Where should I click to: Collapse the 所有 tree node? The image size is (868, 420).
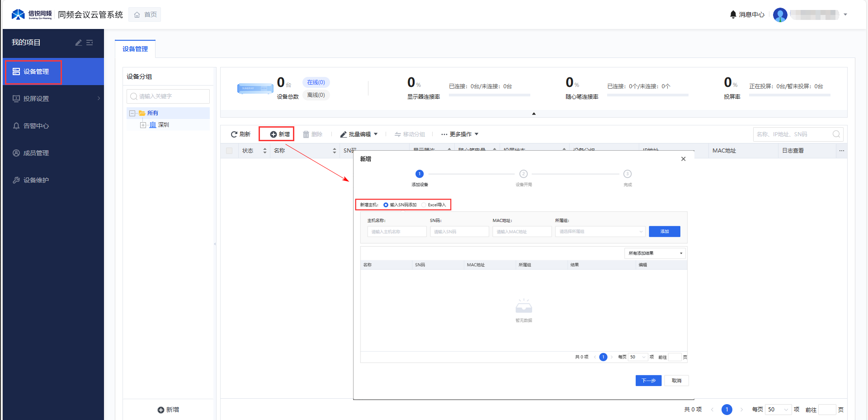tap(132, 113)
